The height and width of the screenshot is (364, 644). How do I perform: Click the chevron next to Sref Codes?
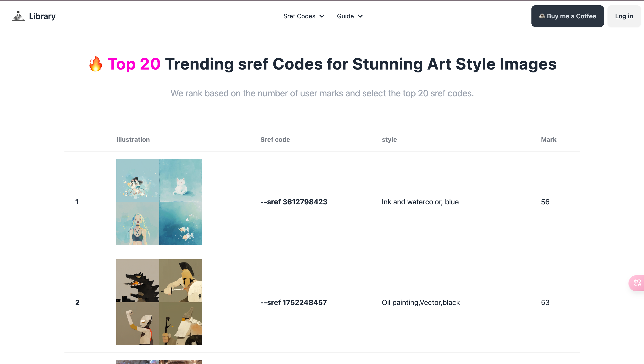pos(322,16)
